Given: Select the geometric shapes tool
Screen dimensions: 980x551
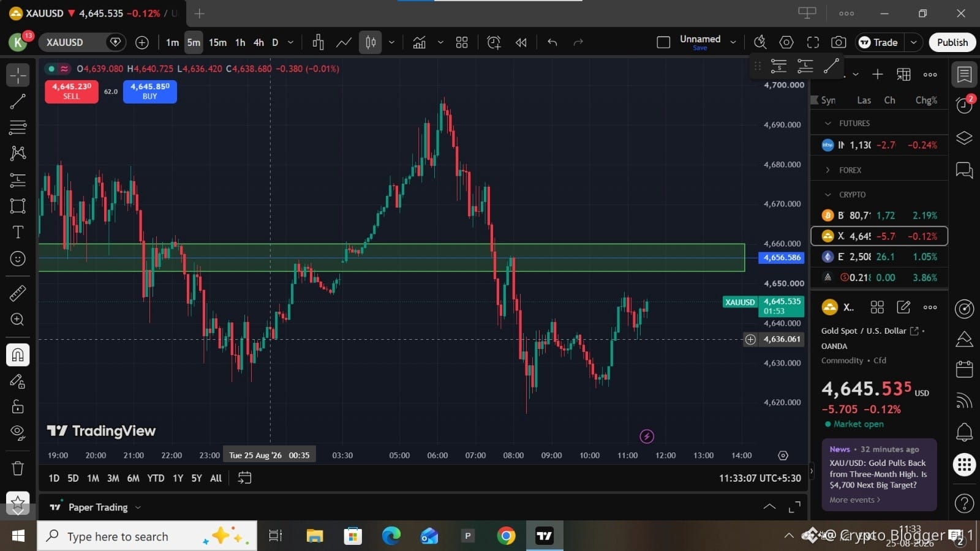Looking at the screenshot, I should tap(18, 206).
